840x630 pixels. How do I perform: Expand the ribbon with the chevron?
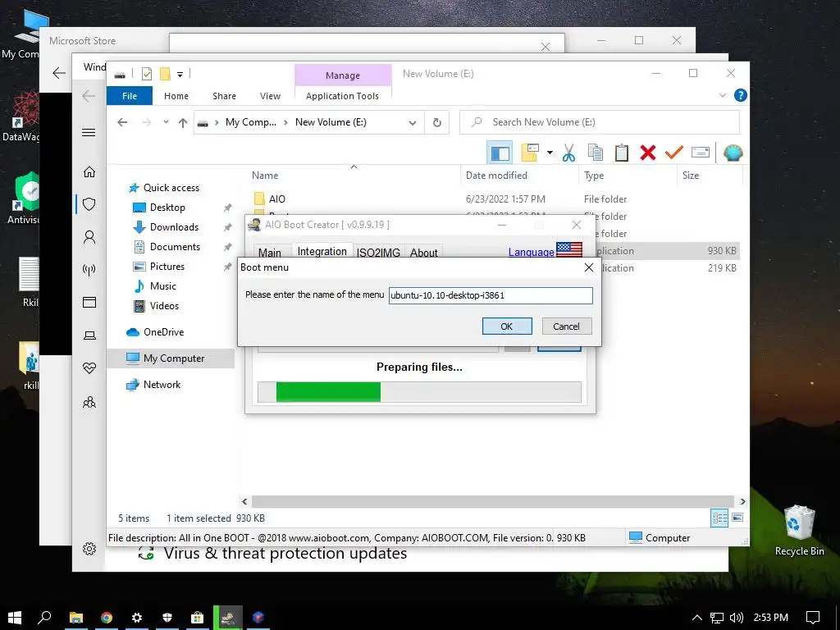tap(722, 95)
